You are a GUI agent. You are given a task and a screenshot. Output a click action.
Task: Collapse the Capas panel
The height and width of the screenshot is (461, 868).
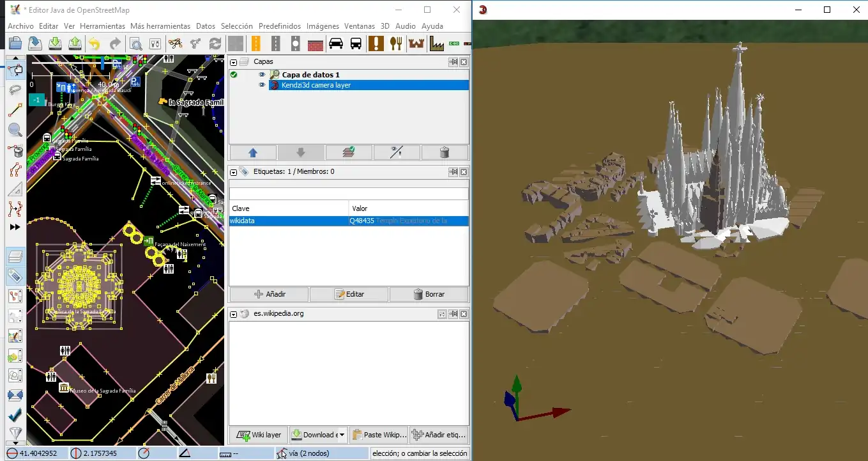click(x=234, y=62)
